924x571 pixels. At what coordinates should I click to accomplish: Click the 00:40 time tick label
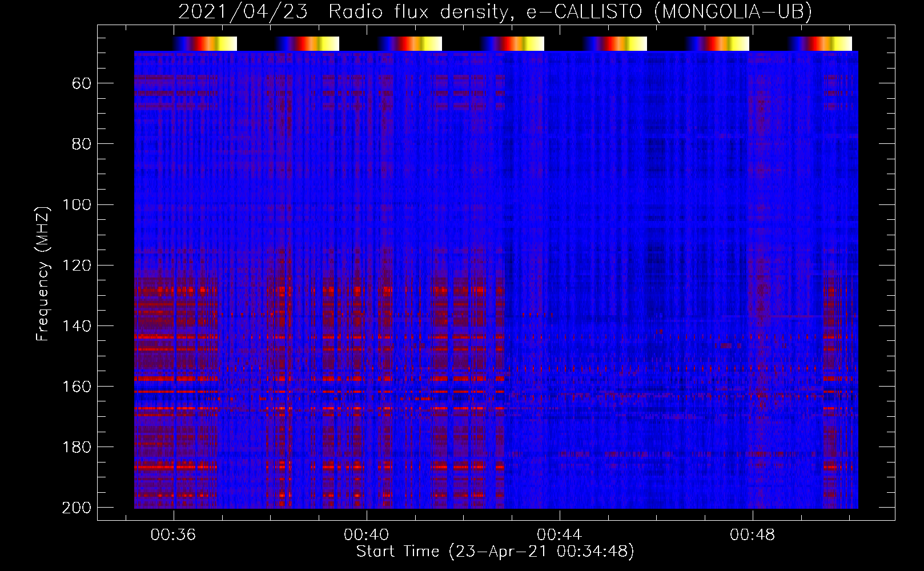[x=366, y=534]
